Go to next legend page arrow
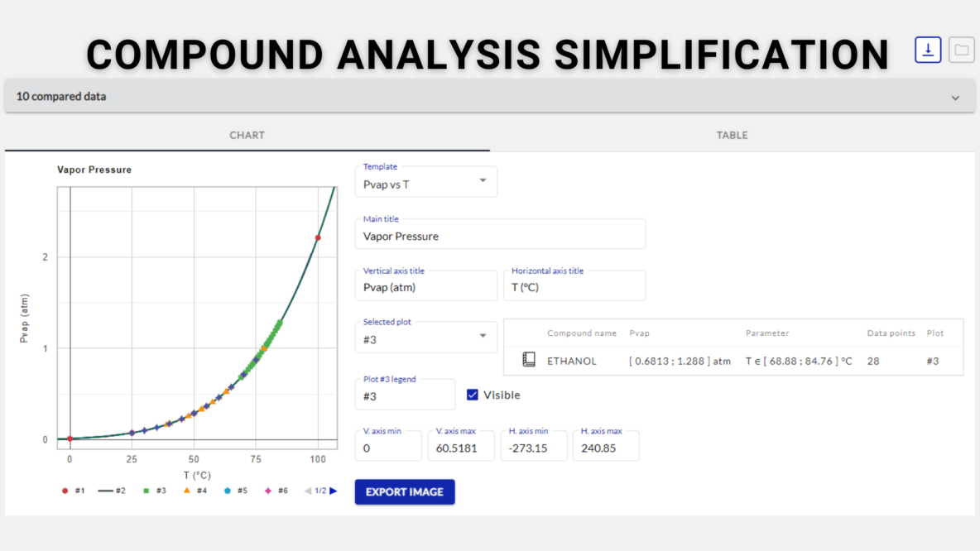 click(x=334, y=491)
